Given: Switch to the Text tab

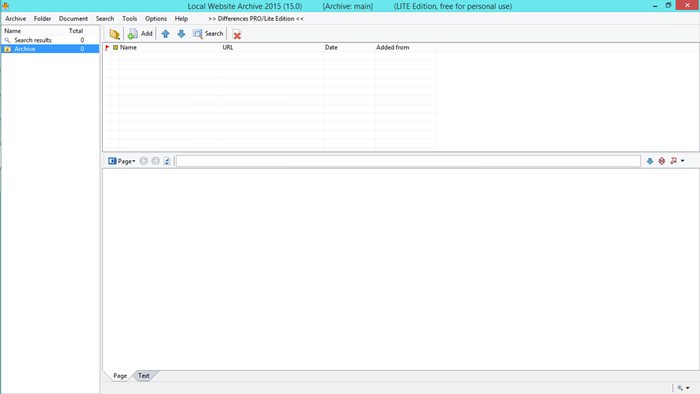Looking at the screenshot, I should [x=144, y=376].
